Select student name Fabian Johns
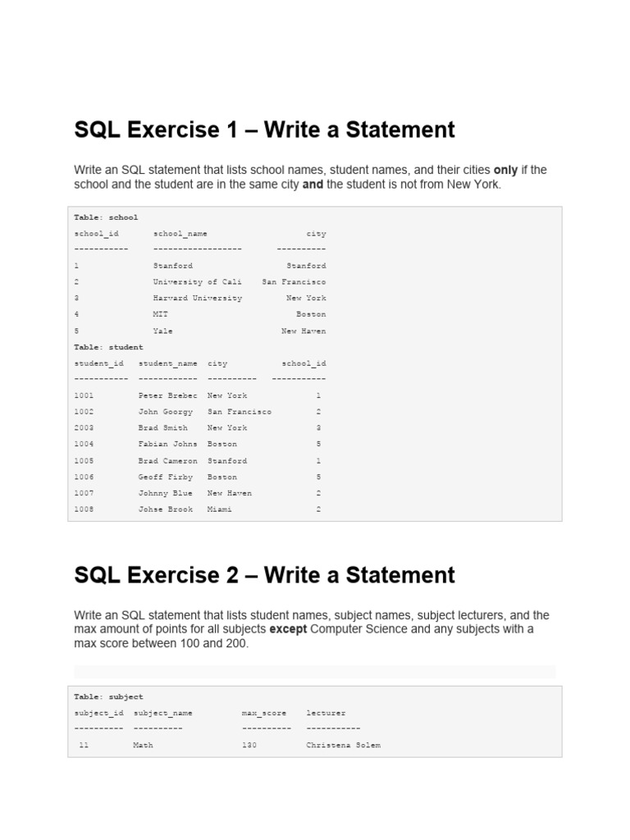This screenshot has width=630, height=840. coord(167,445)
